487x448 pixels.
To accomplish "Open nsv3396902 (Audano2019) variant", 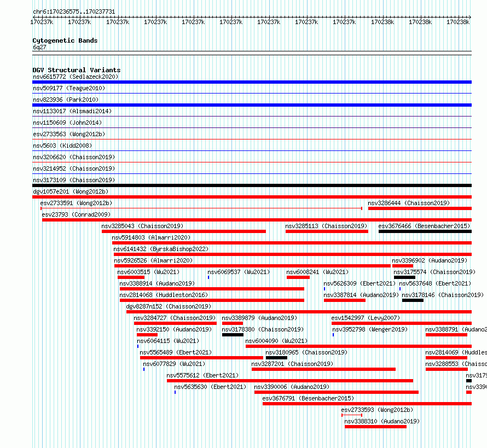I will click(430, 260).
